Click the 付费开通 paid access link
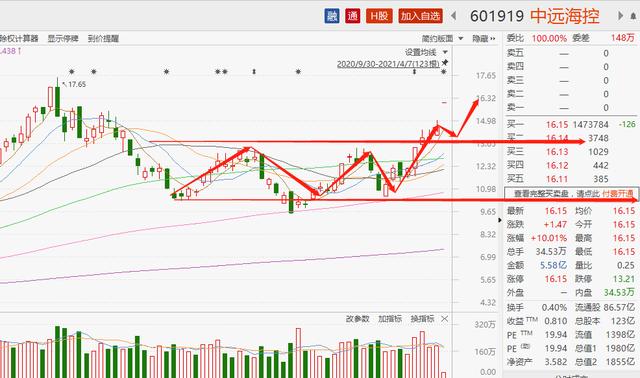Image resolution: width=640 pixels, height=378 pixels. click(x=618, y=193)
